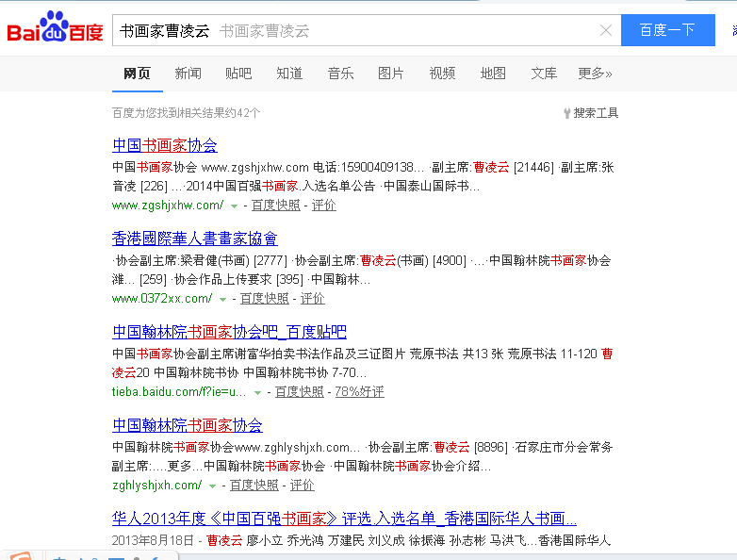
Task: Open 百度快照 for the zghlyshjxh.com result
Action: (x=254, y=486)
